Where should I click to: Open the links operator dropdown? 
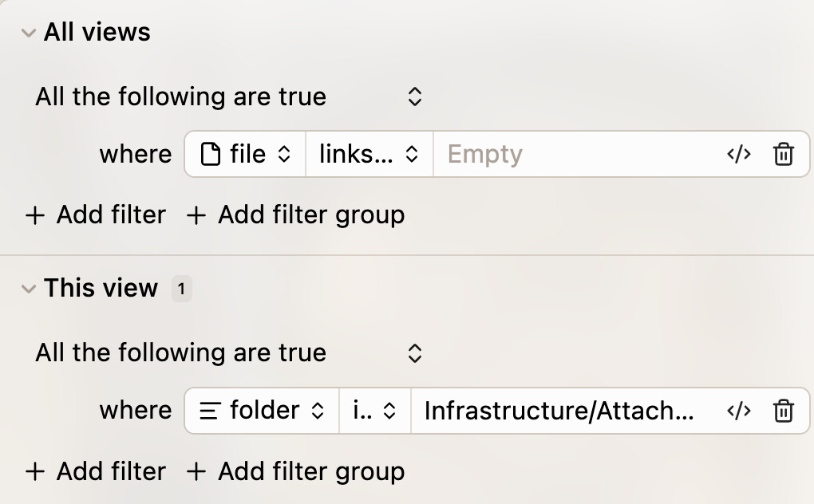369,154
